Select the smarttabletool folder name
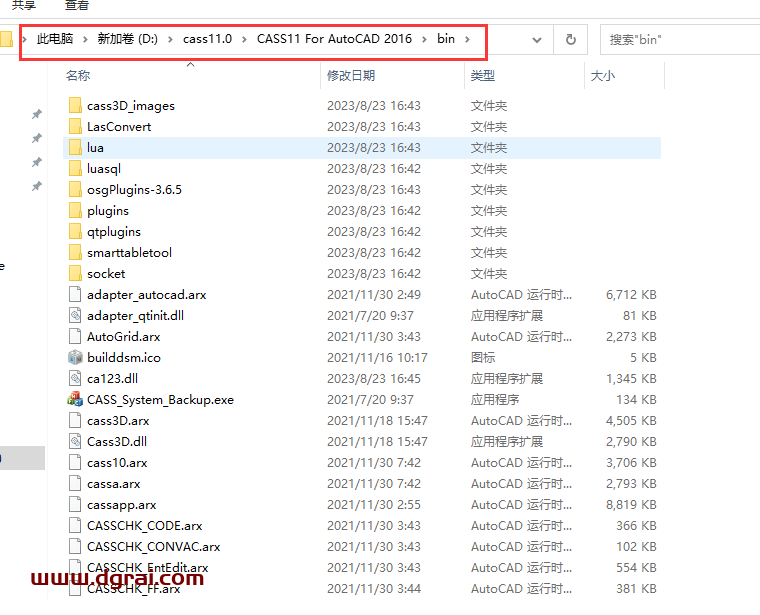Screen dimensions: 760x615 129,252
